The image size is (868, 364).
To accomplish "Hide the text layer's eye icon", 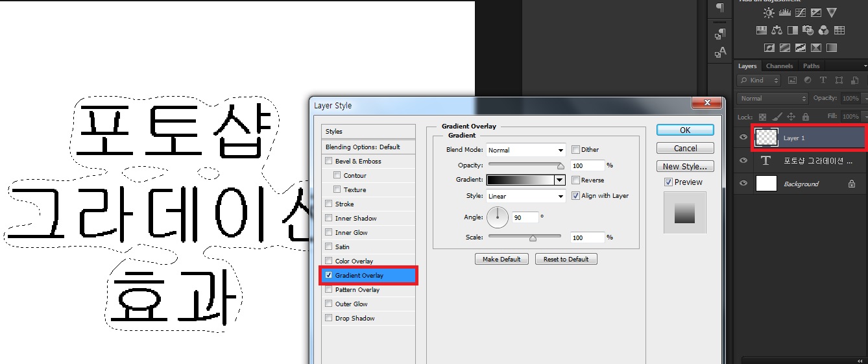I will coord(743,160).
